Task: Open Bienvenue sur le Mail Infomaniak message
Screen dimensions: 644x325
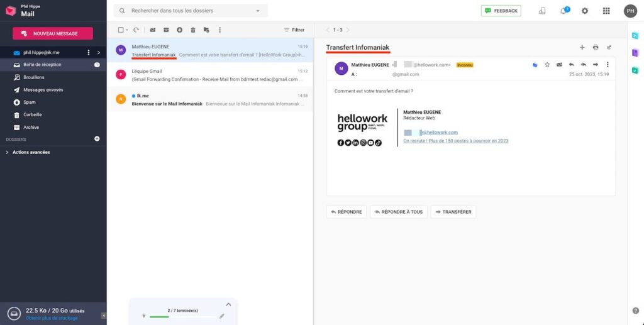Action: click(x=210, y=99)
